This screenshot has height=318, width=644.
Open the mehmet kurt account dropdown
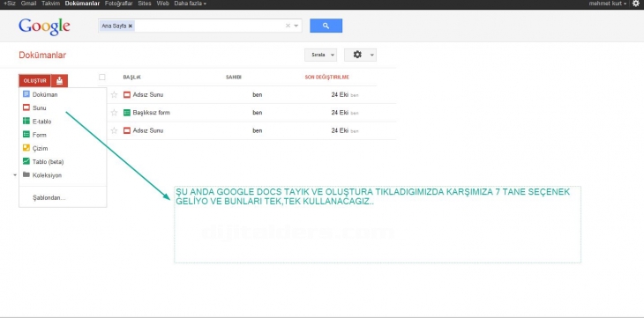point(608,4)
